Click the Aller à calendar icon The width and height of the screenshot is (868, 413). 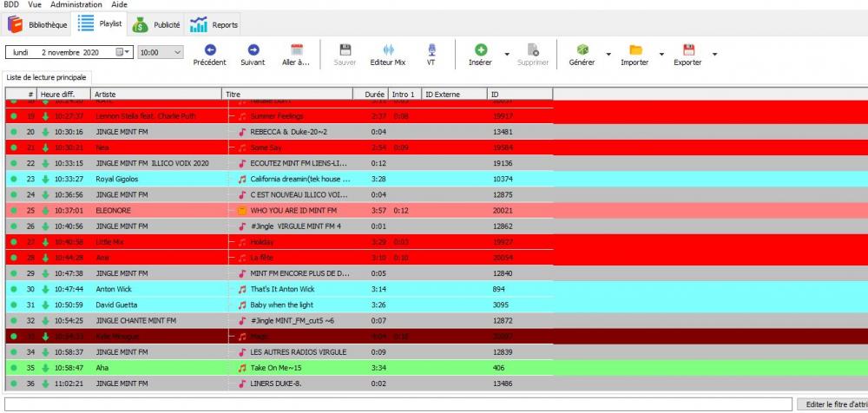pyautogui.click(x=297, y=49)
